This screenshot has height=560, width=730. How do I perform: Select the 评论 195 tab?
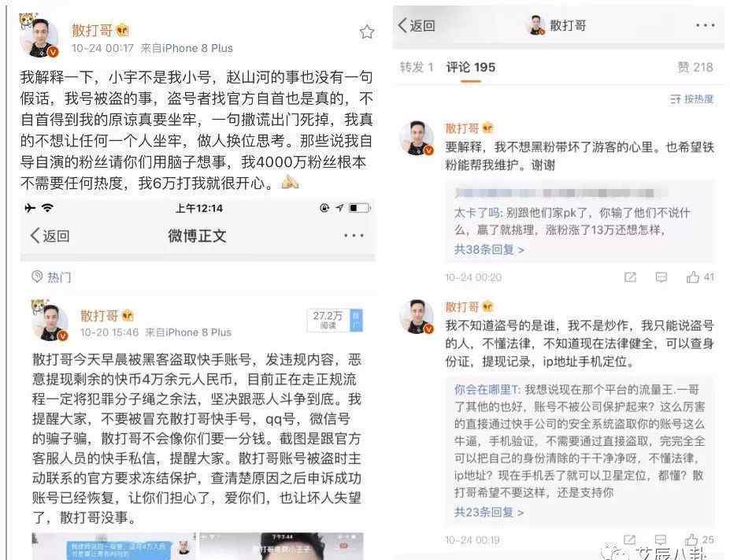point(471,67)
